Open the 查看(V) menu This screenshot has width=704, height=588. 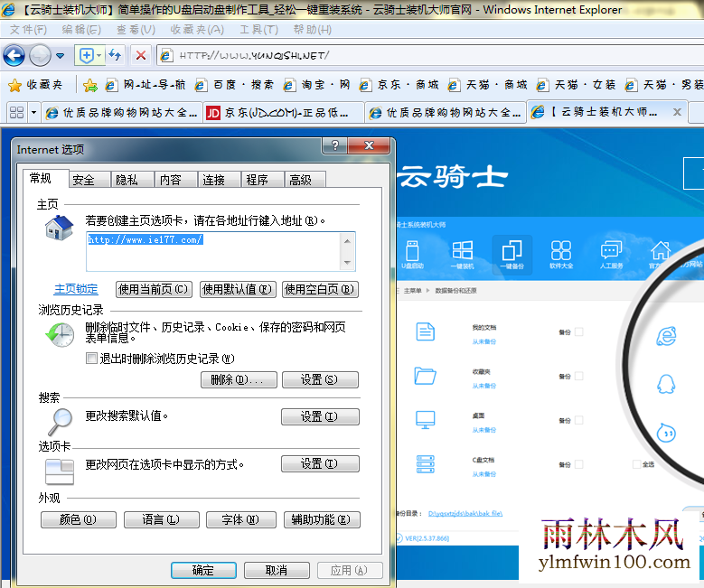tap(136, 30)
